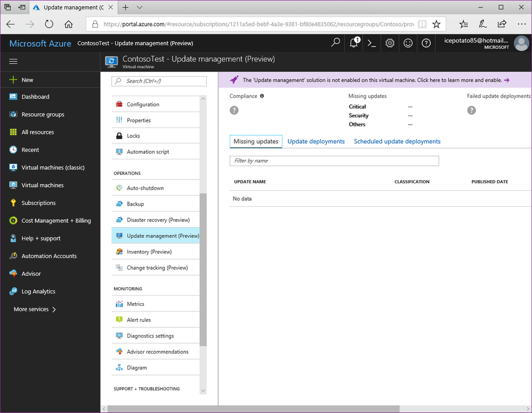Viewport: 532px width, 413px height.
Task: Open Change tracking (Preview) item
Action: coord(156,268)
